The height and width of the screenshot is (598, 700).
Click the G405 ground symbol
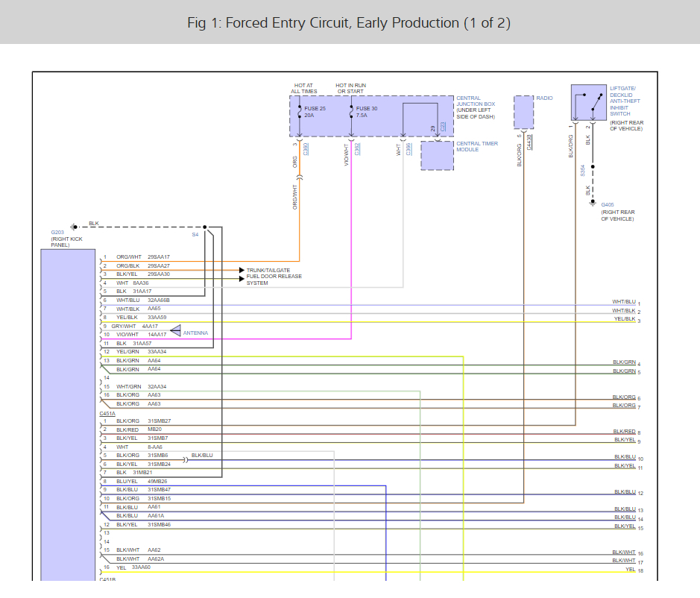(593, 201)
